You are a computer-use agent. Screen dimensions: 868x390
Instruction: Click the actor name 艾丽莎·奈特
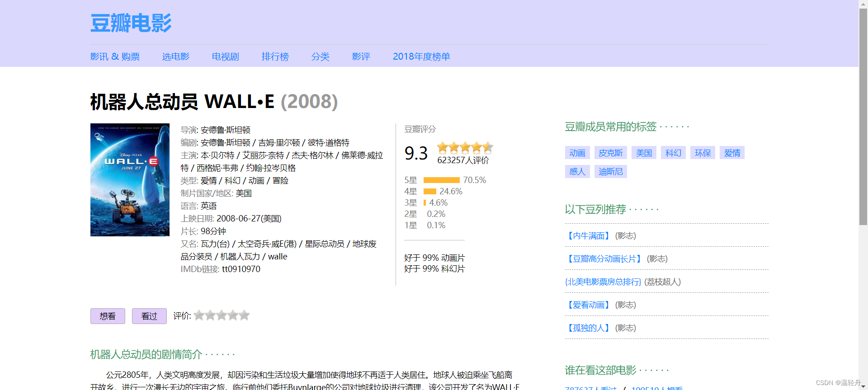[x=263, y=155]
